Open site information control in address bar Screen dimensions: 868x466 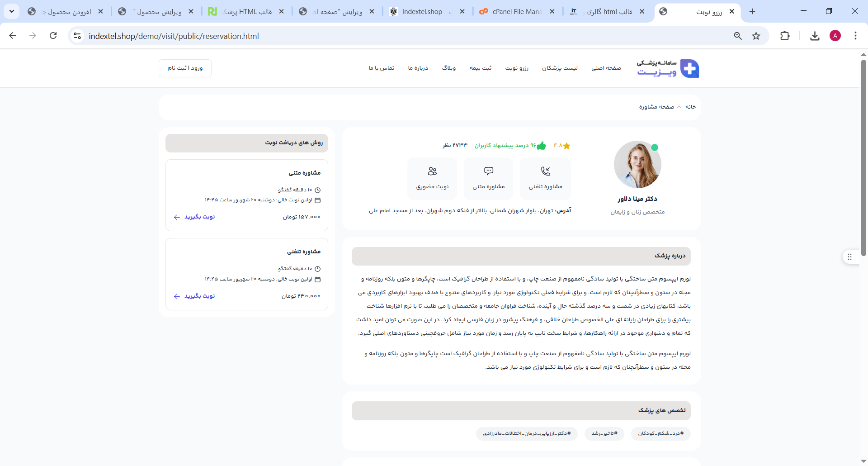tap(77, 36)
